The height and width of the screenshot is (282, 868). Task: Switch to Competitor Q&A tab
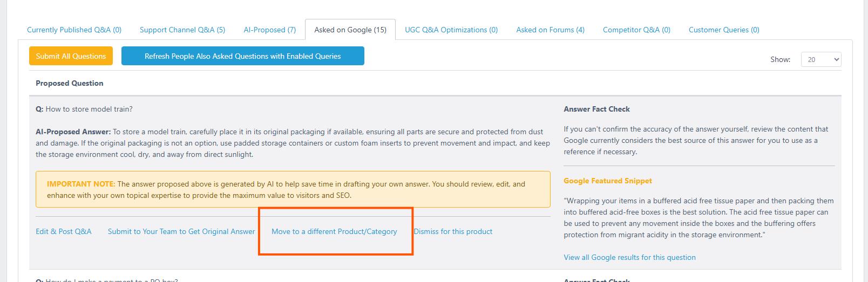(x=636, y=30)
